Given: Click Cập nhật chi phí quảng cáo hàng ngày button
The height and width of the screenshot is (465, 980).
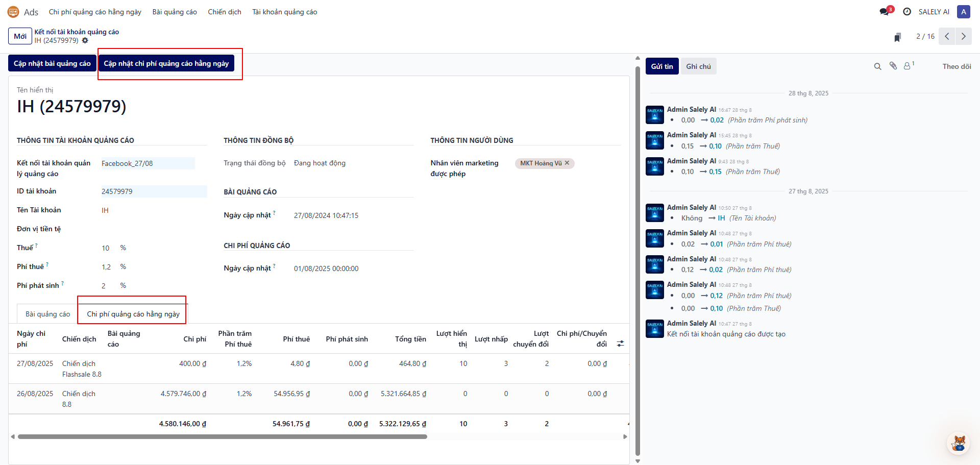Looking at the screenshot, I should [166, 63].
